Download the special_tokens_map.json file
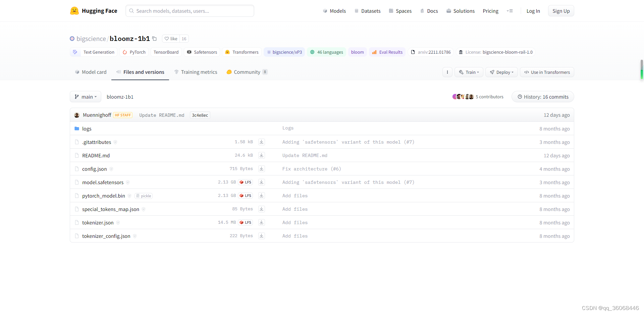 262,209
